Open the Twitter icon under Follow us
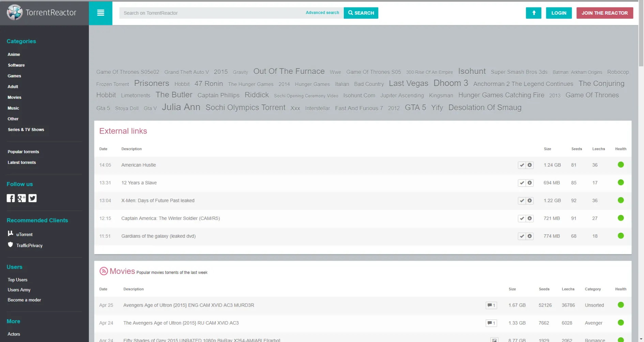The image size is (644, 342). [32, 198]
